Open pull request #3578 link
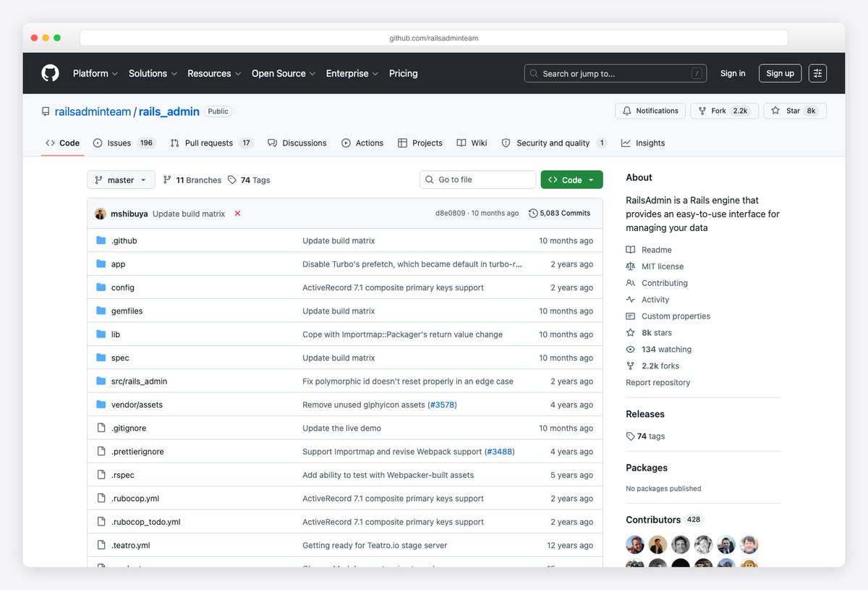This screenshot has width=868, height=590. (x=442, y=405)
